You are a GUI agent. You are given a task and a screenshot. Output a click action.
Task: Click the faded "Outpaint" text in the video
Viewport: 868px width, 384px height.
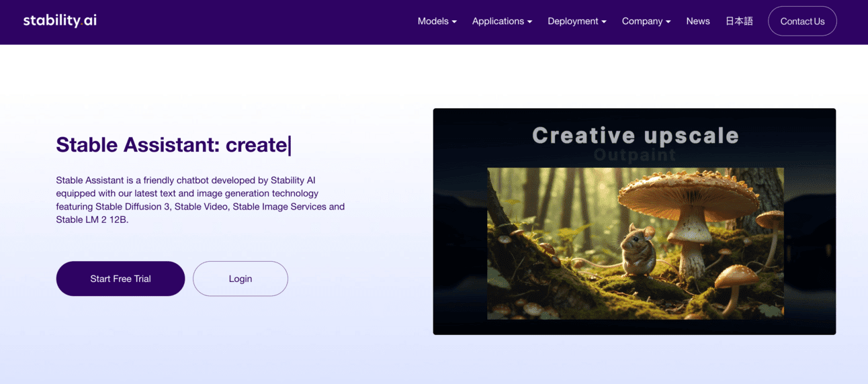pos(635,155)
